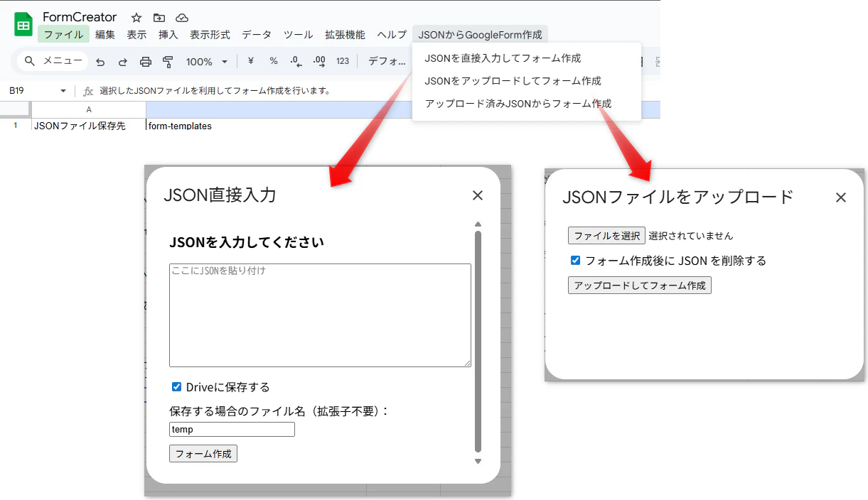Click the menu search box
Image resolution: width=868 pixels, height=500 pixels.
pyautogui.click(x=53, y=61)
